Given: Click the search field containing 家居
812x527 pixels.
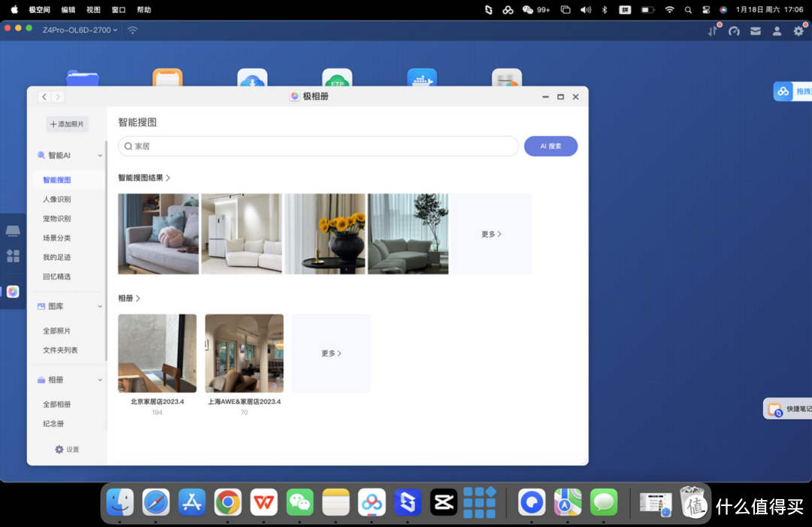Looking at the screenshot, I should point(318,146).
